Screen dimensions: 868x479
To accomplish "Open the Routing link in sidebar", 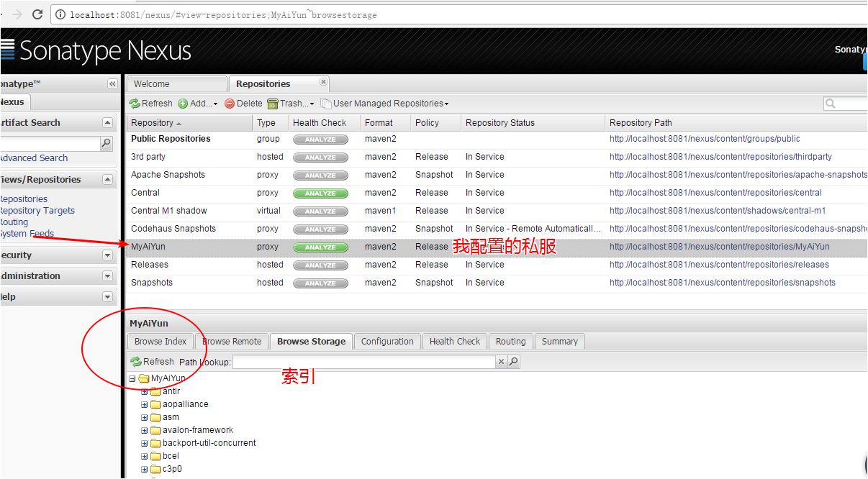I will tap(14, 222).
